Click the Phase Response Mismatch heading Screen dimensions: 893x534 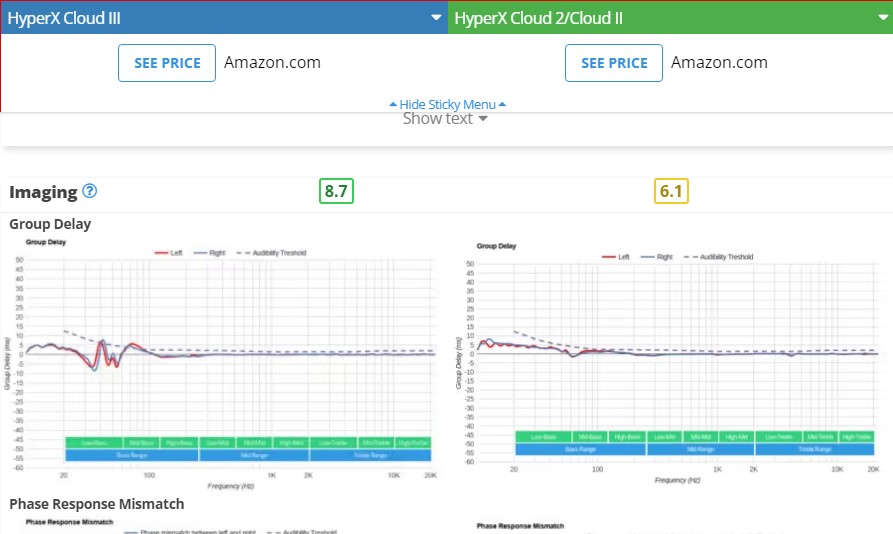point(97,504)
